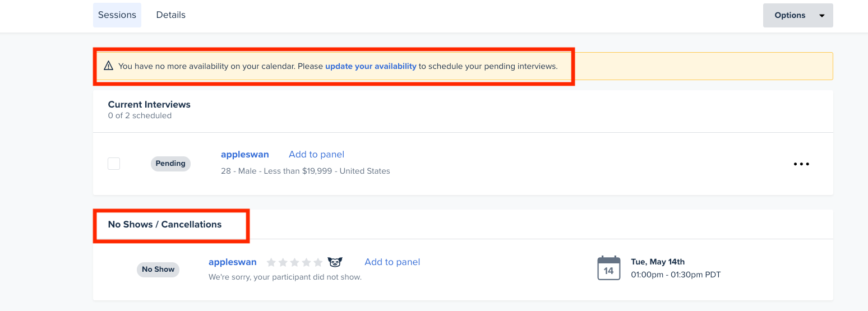The width and height of the screenshot is (868, 311).
Task: Open the three-dot menu for pending appleswan
Action: [x=801, y=164]
